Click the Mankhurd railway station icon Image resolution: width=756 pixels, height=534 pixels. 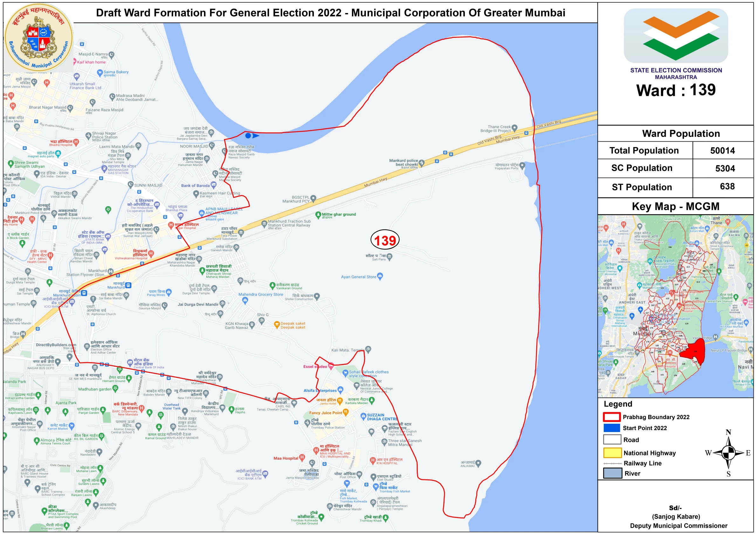tap(128, 285)
